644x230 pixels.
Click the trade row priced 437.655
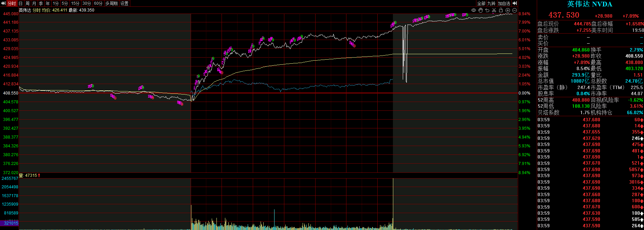[x=590, y=132]
